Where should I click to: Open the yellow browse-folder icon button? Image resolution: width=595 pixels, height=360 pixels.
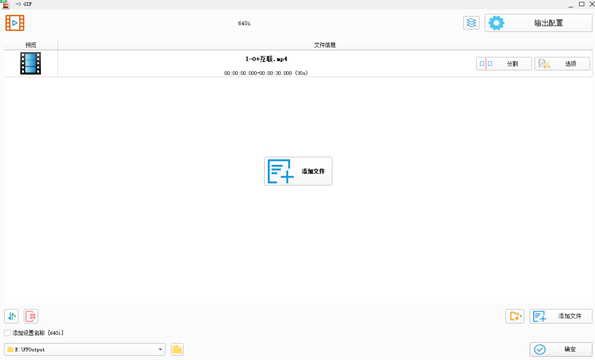(177, 349)
